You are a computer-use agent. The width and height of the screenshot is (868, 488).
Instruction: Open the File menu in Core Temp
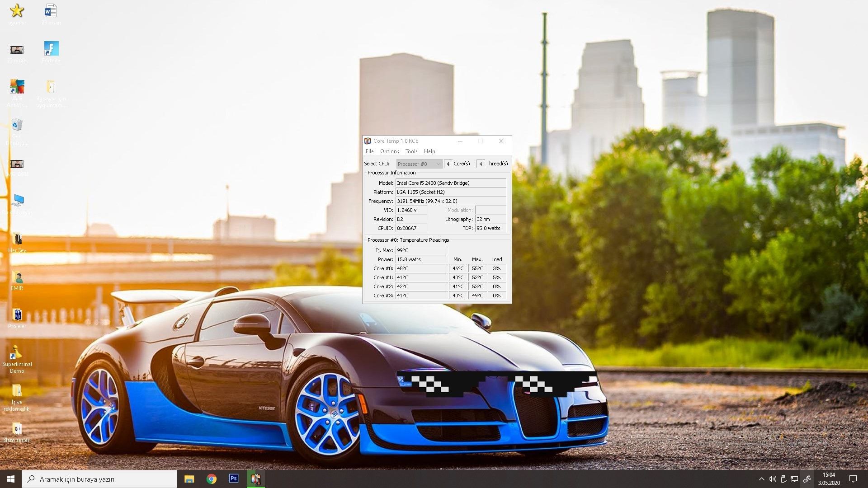click(x=369, y=151)
